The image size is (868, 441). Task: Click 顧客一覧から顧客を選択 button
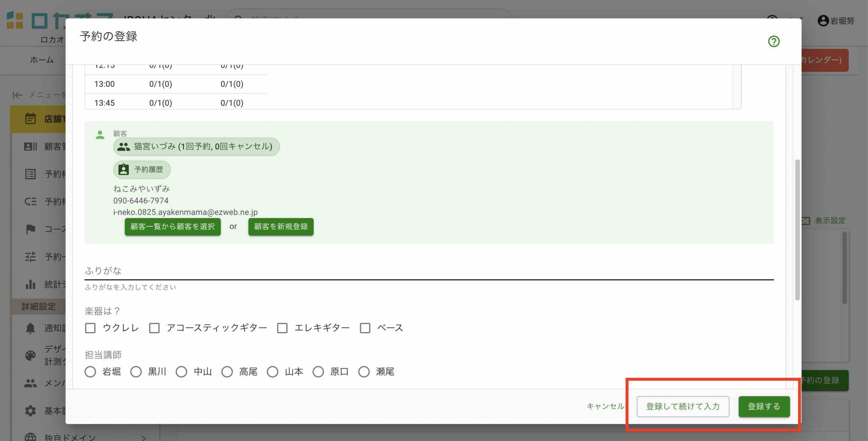click(x=173, y=227)
